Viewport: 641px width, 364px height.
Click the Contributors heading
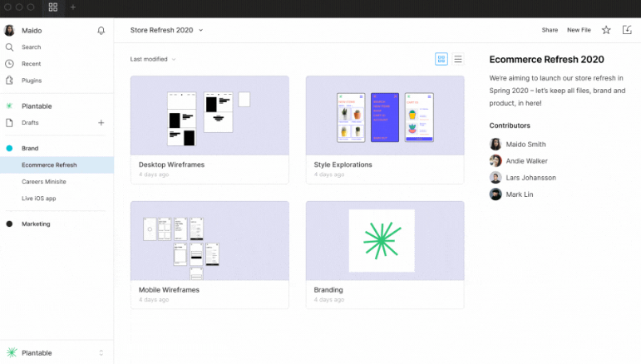(510, 125)
